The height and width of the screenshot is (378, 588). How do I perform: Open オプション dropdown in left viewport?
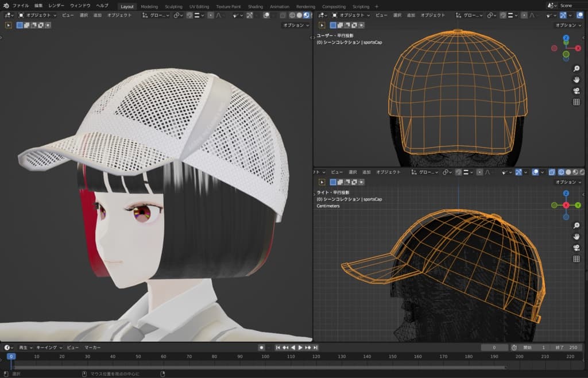tap(296, 25)
